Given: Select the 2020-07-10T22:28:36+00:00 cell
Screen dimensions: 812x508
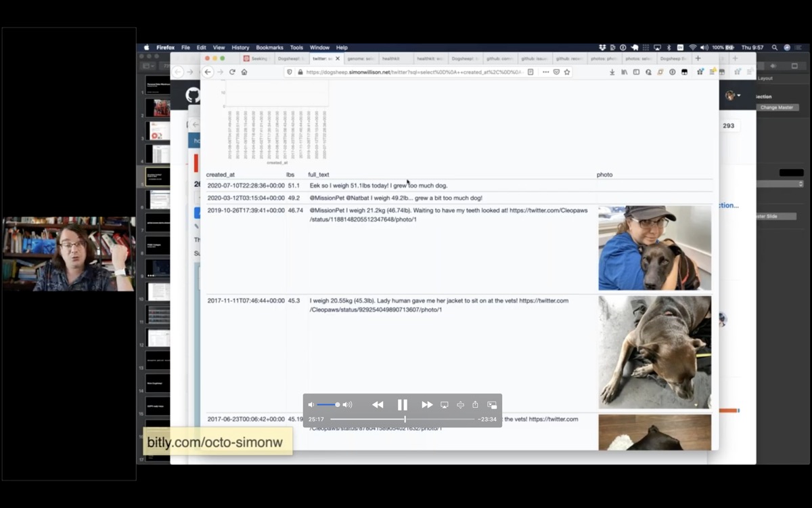Looking at the screenshot, I should tap(246, 186).
